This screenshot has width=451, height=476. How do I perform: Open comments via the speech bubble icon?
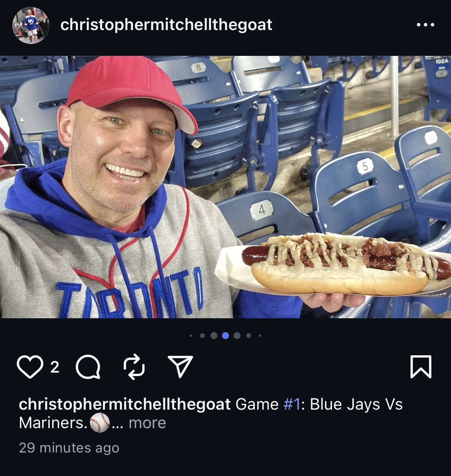coord(88,366)
